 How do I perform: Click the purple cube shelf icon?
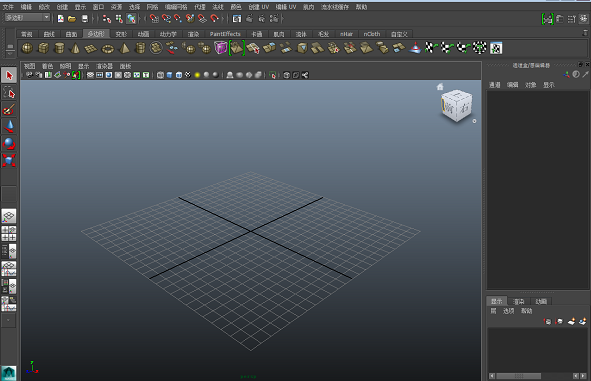tap(220, 48)
